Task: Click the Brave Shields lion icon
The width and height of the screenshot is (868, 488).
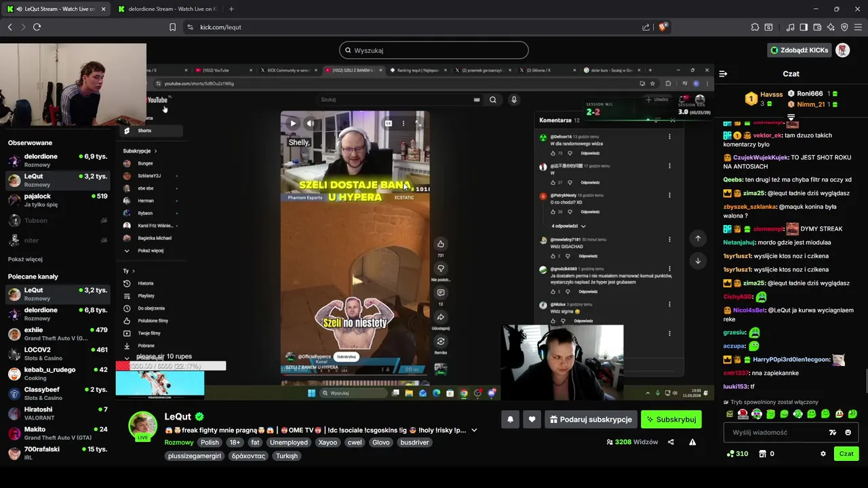Action: pos(663,27)
